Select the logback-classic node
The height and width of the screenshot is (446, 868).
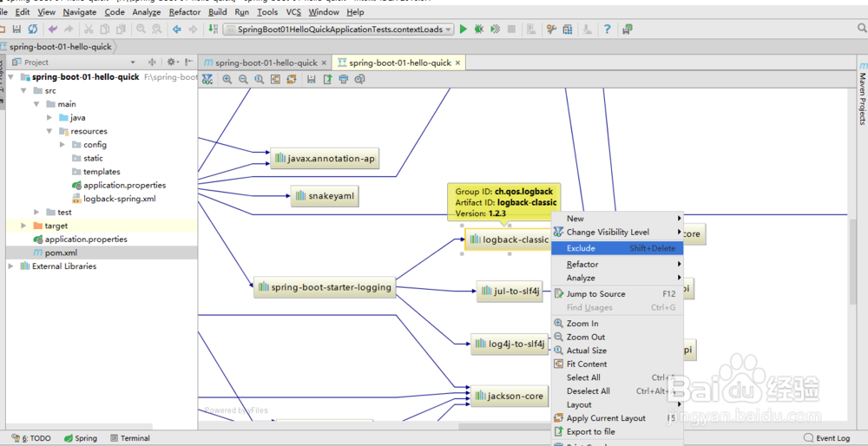coord(508,239)
